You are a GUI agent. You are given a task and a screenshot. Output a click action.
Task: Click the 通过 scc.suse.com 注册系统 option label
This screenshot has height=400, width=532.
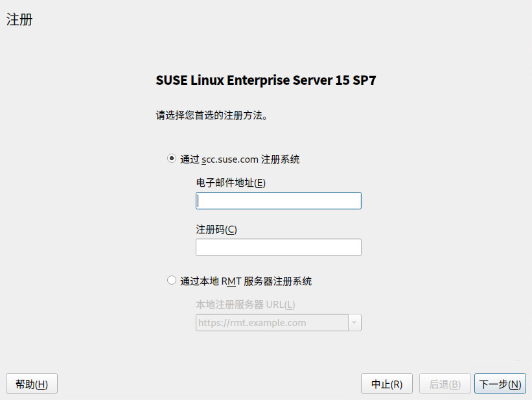point(240,159)
